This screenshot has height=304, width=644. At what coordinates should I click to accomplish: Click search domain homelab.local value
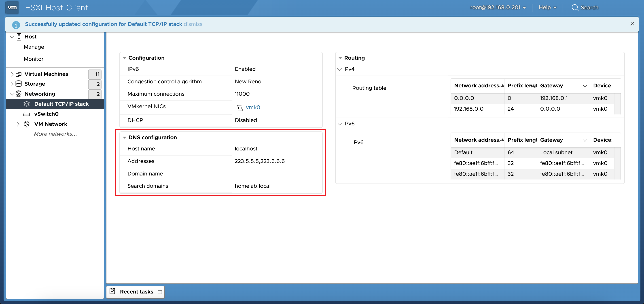pos(252,186)
